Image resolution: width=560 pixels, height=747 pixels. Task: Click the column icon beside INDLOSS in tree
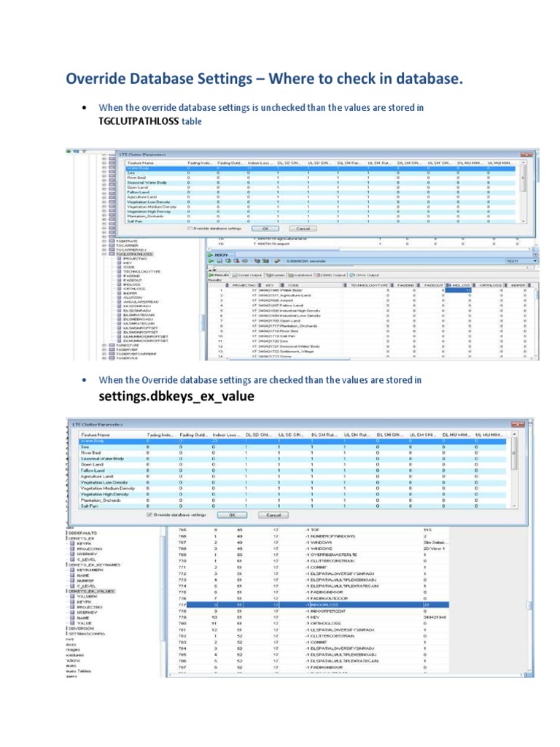coord(120,285)
